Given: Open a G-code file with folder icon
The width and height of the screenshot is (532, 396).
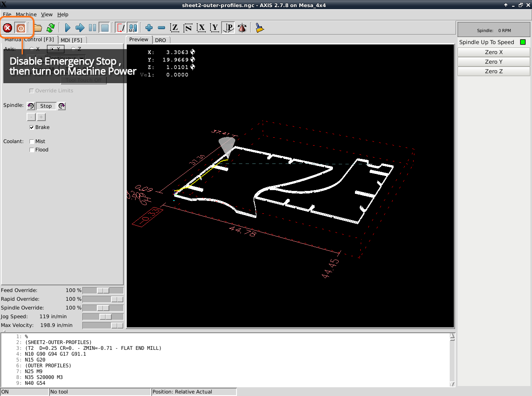Looking at the screenshot, I should pyautogui.click(x=38, y=28).
